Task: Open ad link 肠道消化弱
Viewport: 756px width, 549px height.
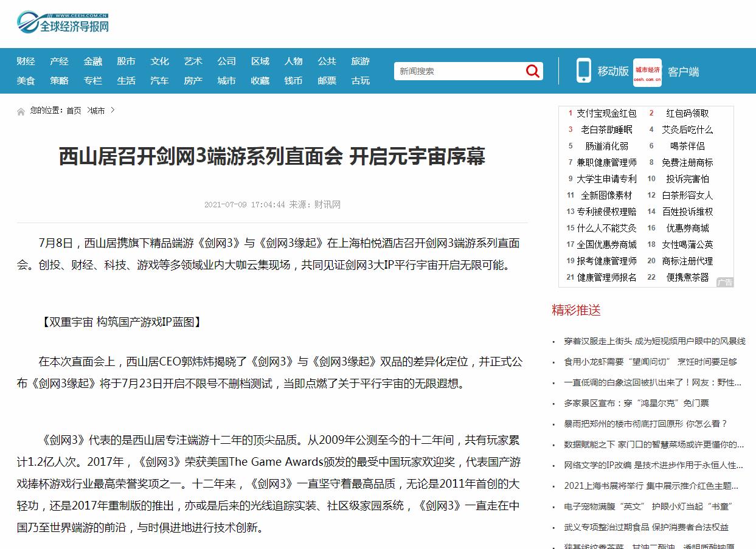Action: [606, 146]
